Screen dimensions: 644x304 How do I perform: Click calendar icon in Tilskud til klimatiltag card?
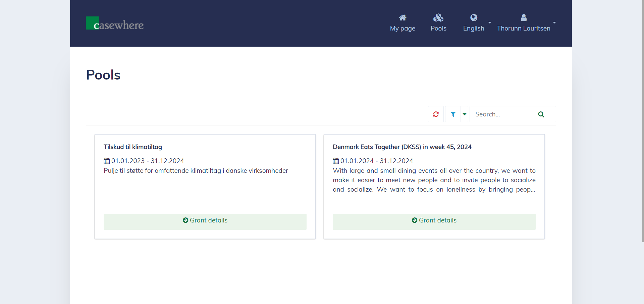click(x=107, y=161)
